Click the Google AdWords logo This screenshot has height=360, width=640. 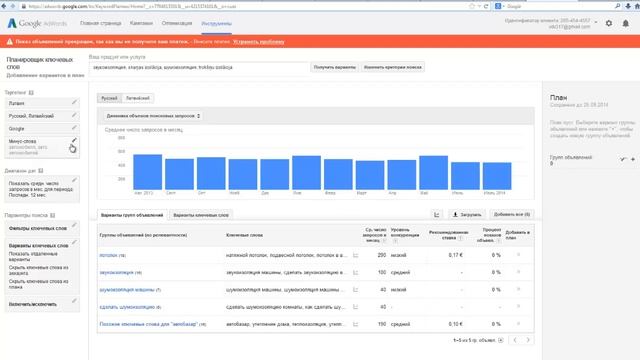(x=37, y=23)
